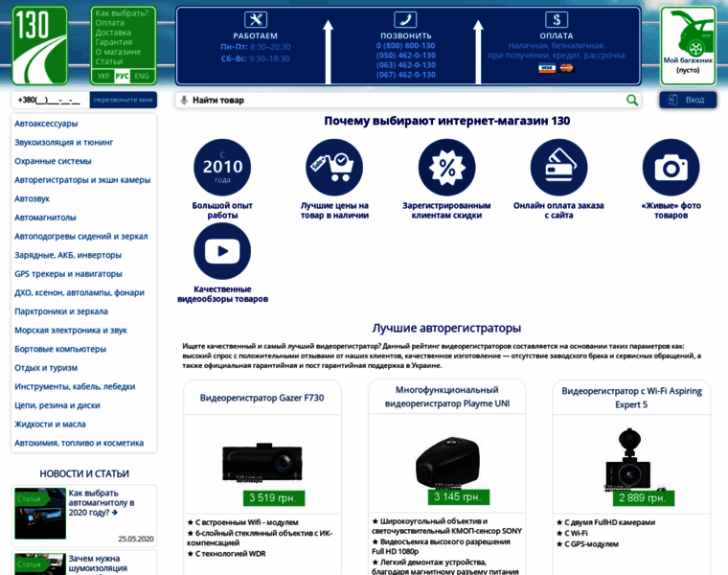Viewport: 728px width, 575px height.
Task: Open article Как выбрать автомагнитолу в 2020 году?
Action: (x=102, y=502)
